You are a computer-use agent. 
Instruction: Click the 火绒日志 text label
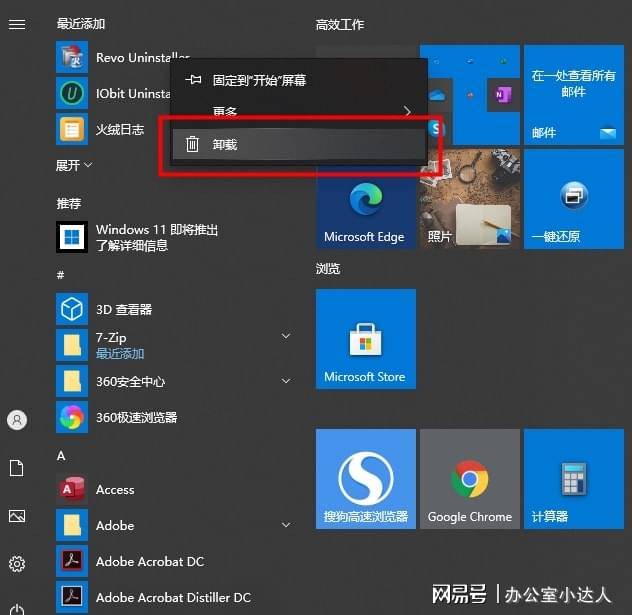point(120,129)
